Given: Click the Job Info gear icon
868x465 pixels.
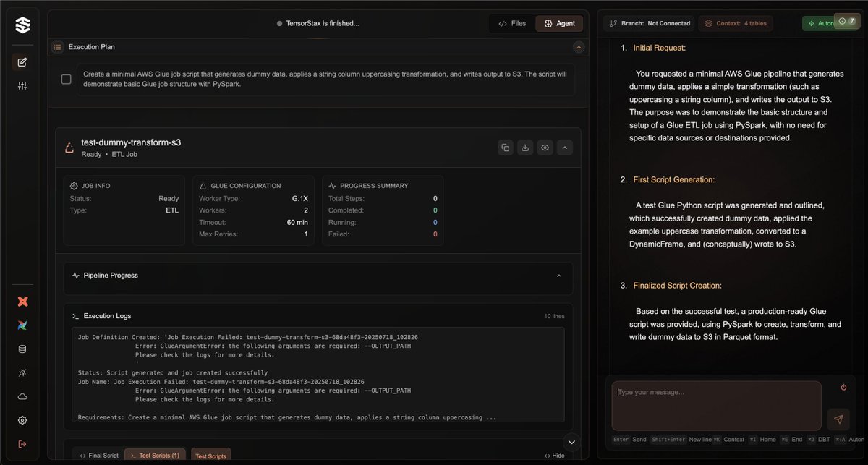Looking at the screenshot, I should click(x=74, y=186).
